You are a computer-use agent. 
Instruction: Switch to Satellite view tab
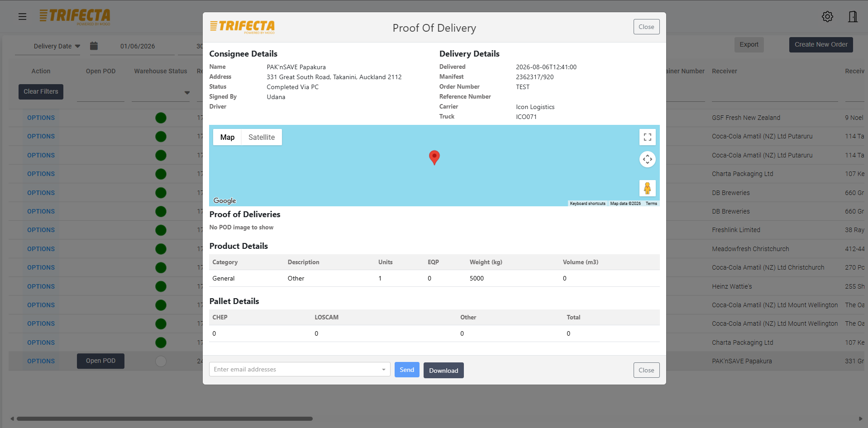(x=262, y=137)
